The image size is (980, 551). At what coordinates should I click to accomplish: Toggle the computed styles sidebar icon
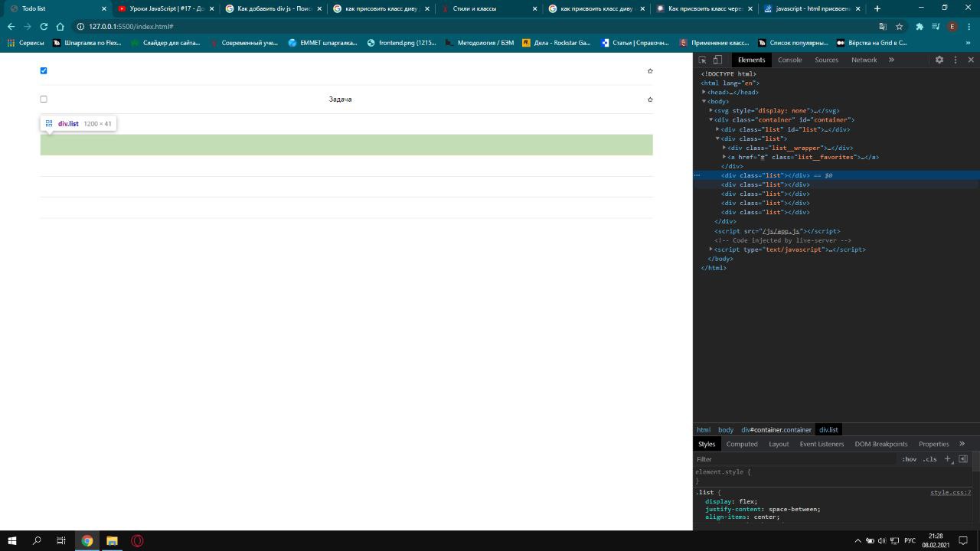[x=963, y=459]
